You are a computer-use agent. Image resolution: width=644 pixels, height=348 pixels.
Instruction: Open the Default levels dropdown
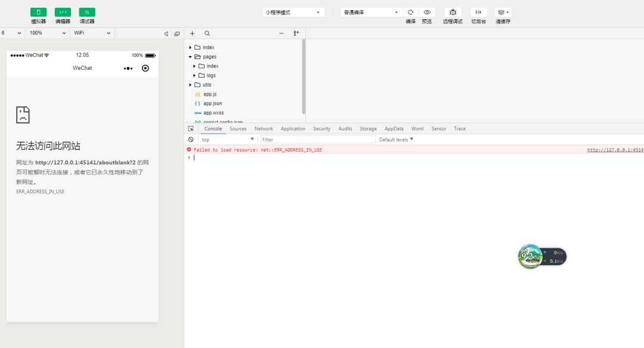point(396,140)
